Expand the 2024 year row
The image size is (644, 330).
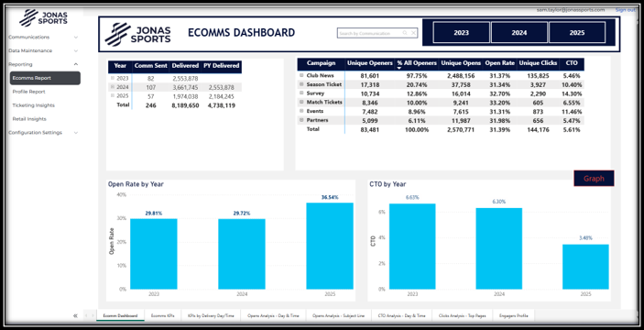tap(113, 87)
